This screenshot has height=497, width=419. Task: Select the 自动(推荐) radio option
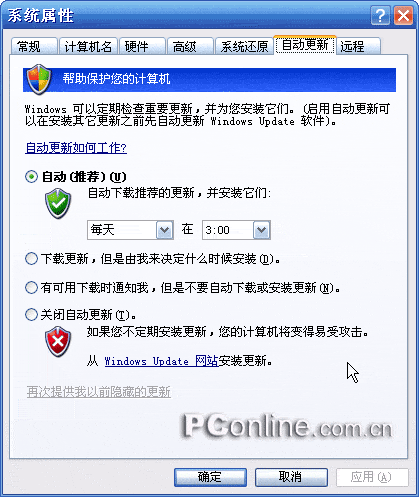click(31, 177)
